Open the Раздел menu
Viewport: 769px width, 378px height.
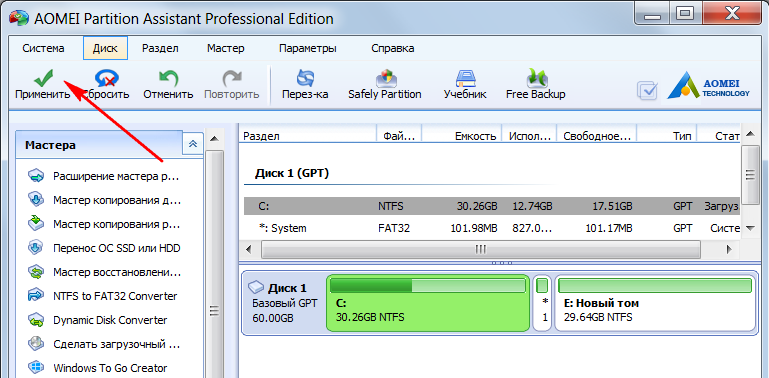(160, 49)
